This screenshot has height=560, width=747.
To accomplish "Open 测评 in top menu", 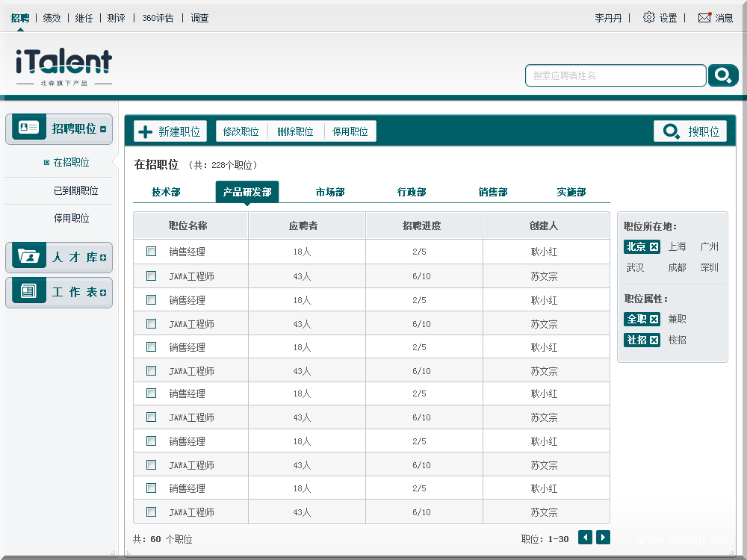I will point(117,18).
